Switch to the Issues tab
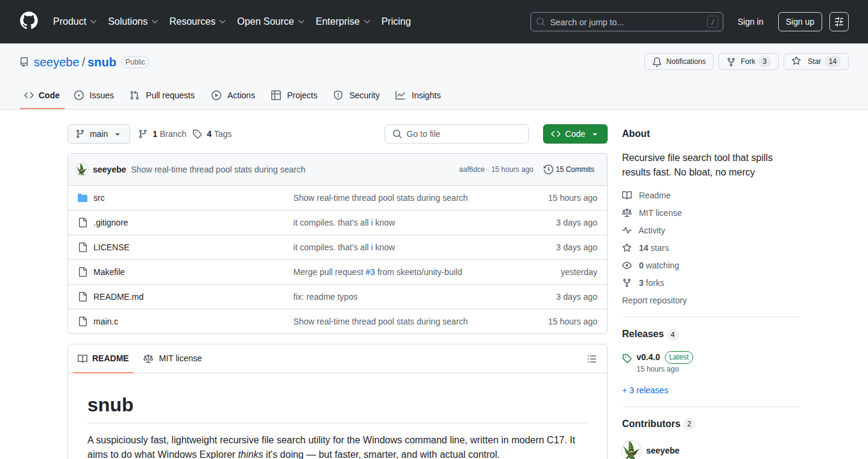Image resolution: width=868 pixels, height=459 pixels. [94, 95]
